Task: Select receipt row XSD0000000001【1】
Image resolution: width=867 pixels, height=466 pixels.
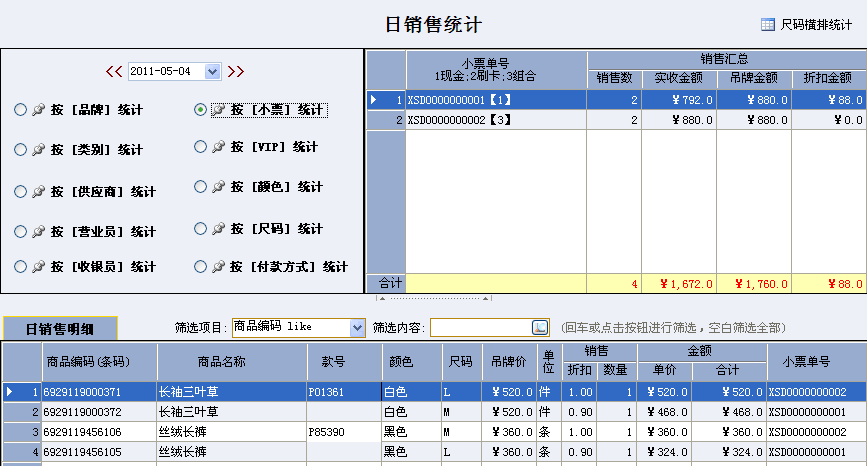Action: (616, 100)
